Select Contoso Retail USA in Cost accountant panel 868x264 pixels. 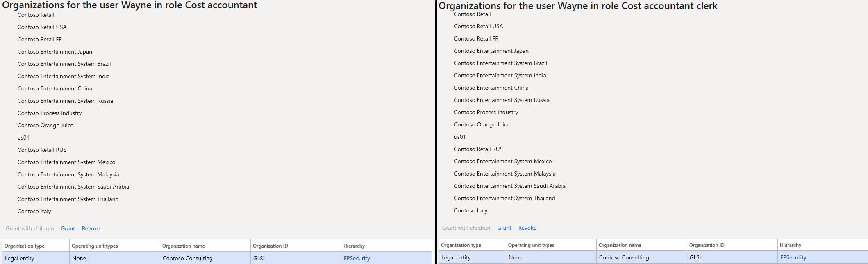click(42, 27)
